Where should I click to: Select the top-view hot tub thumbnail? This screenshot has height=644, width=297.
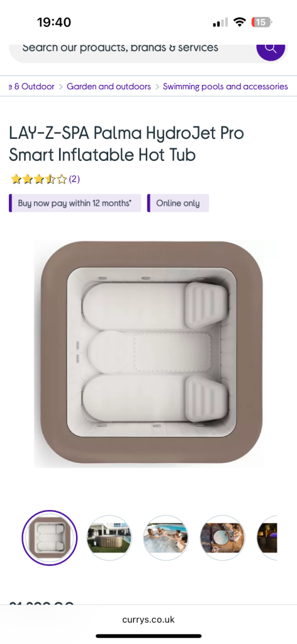click(x=49, y=538)
